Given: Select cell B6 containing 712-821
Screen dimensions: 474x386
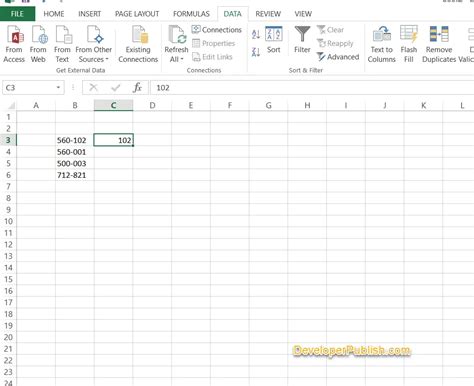Looking at the screenshot, I should 75,175.
